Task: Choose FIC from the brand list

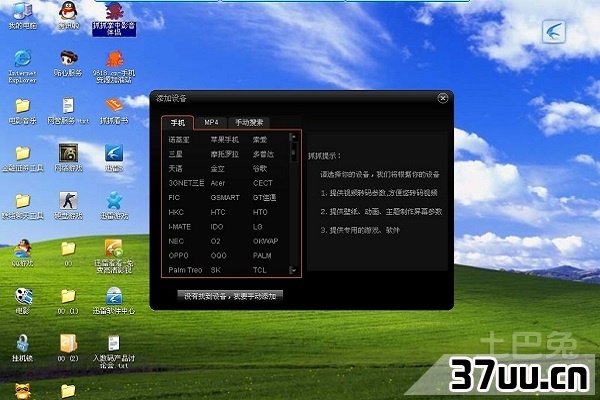Action: click(x=174, y=198)
